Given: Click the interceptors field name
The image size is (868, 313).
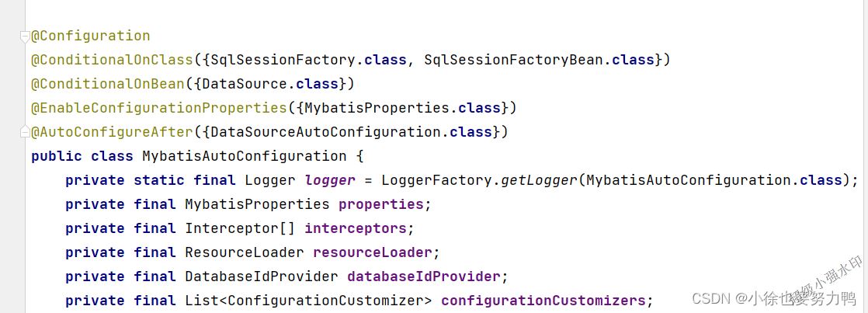Looking at the screenshot, I should click(x=356, y=228).
